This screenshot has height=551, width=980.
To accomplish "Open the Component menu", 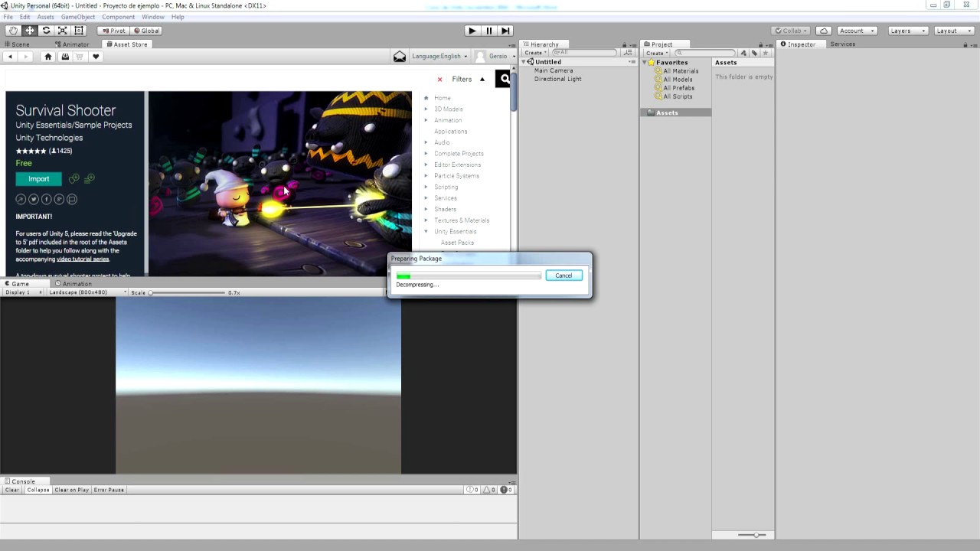I will click(x=118, y=17).
